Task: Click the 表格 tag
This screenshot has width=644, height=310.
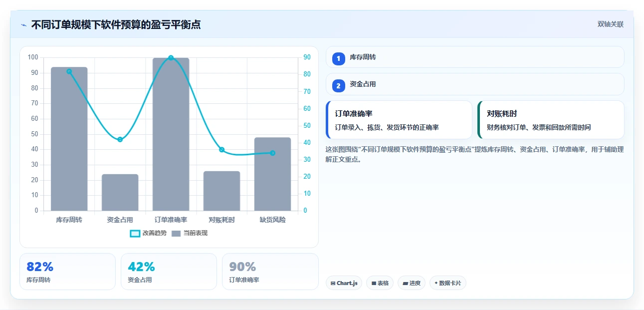Action: (x=380, y=283)
